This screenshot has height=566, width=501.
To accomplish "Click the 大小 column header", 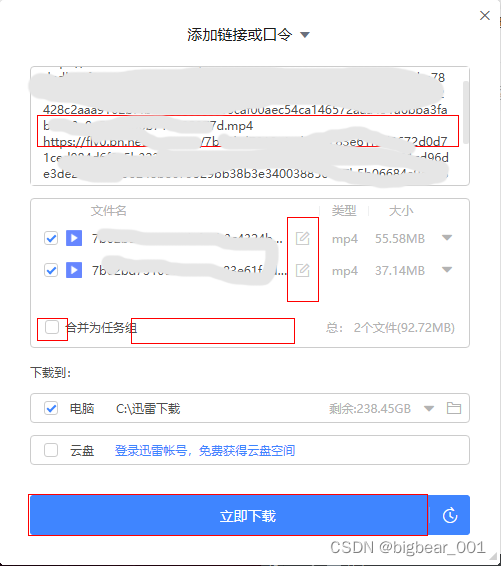I will (401, 210).
